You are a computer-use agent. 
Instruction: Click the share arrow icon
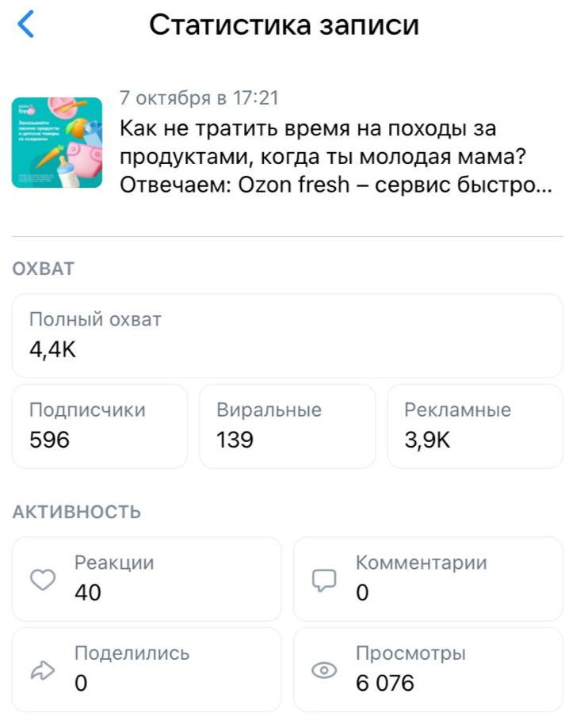click(x=40, y=671)
